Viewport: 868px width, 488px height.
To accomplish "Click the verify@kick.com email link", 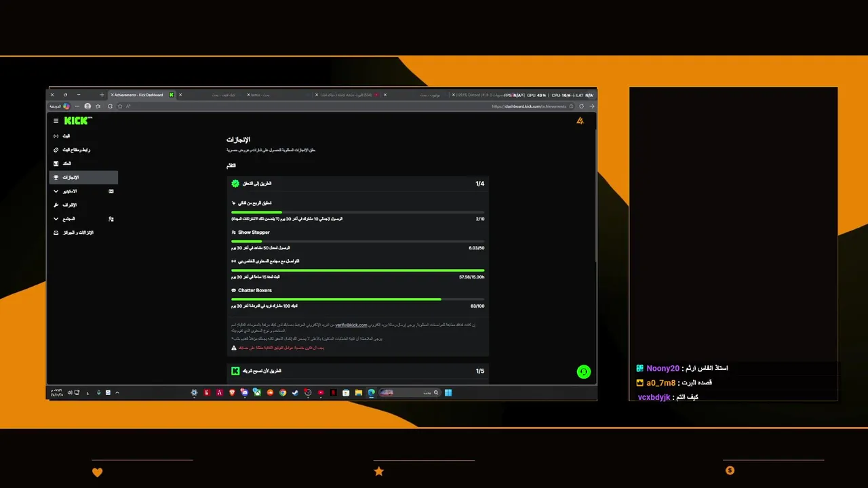I will coord(351,325).
